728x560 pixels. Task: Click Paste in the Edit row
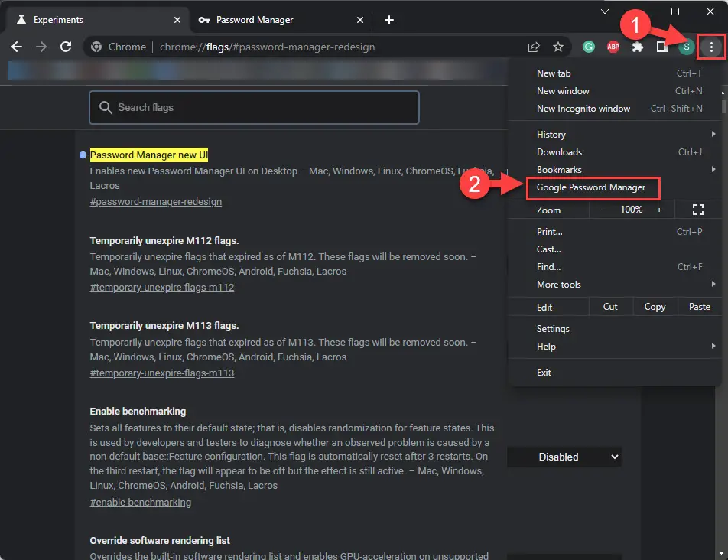coord(700,307)
